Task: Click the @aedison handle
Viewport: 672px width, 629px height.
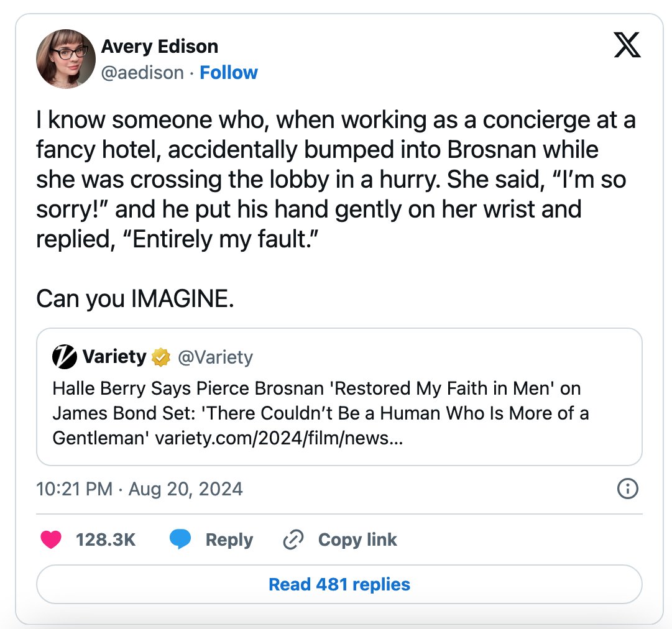Action: pyautogui.click(x=142, y=73)
